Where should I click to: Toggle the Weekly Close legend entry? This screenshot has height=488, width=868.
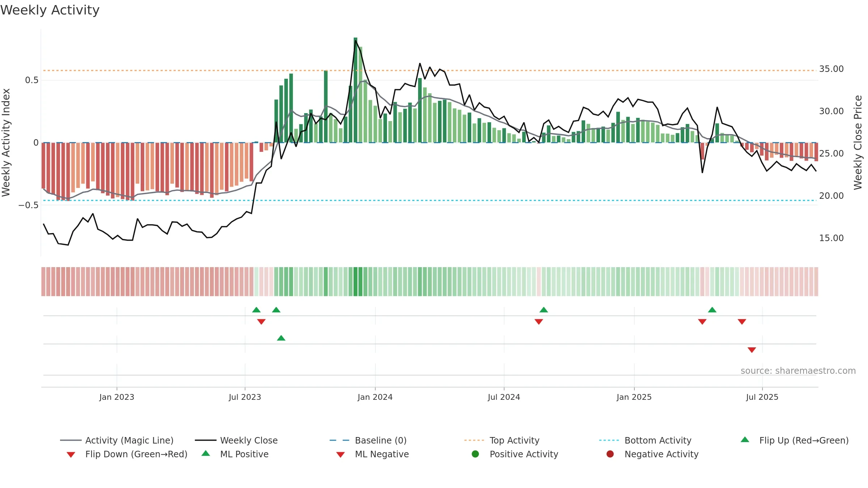(236, 440)
